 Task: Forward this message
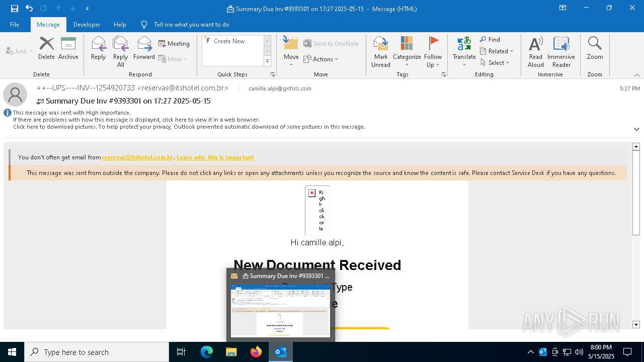tap(144, 49)
